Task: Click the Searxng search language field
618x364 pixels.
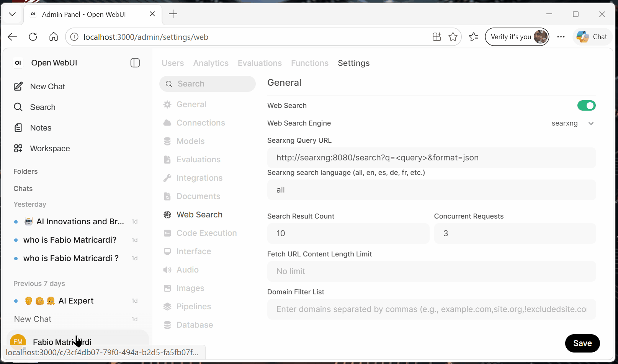Action: click(432, 190)
